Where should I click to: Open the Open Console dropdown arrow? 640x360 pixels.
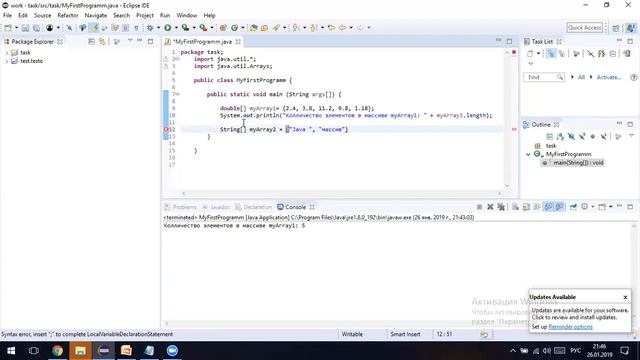coord(611,207)
